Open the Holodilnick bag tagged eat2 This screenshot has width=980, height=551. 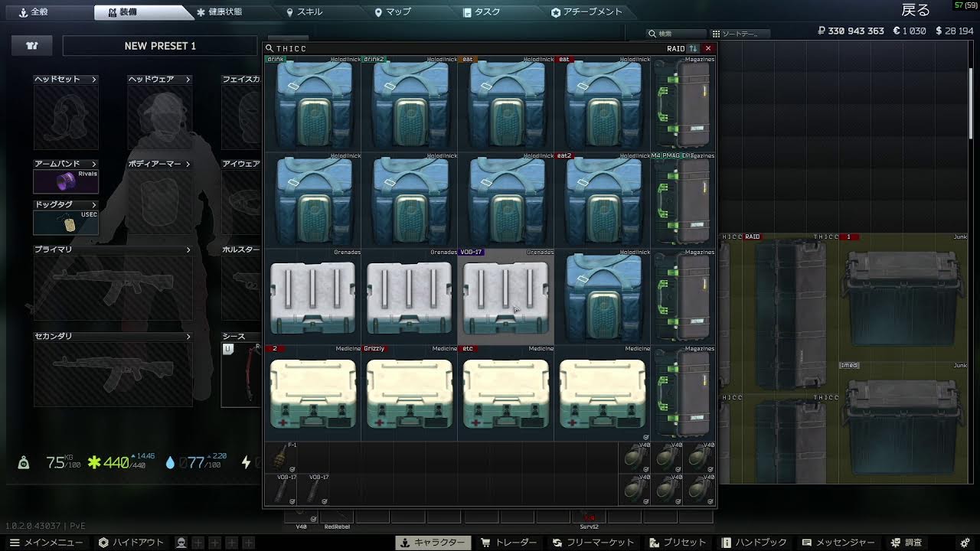603,200
